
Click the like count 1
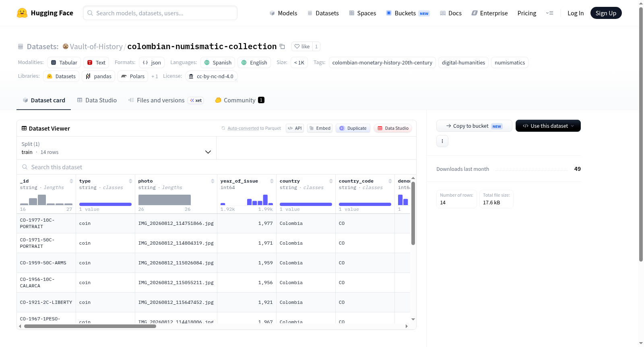tap(316, 46)
